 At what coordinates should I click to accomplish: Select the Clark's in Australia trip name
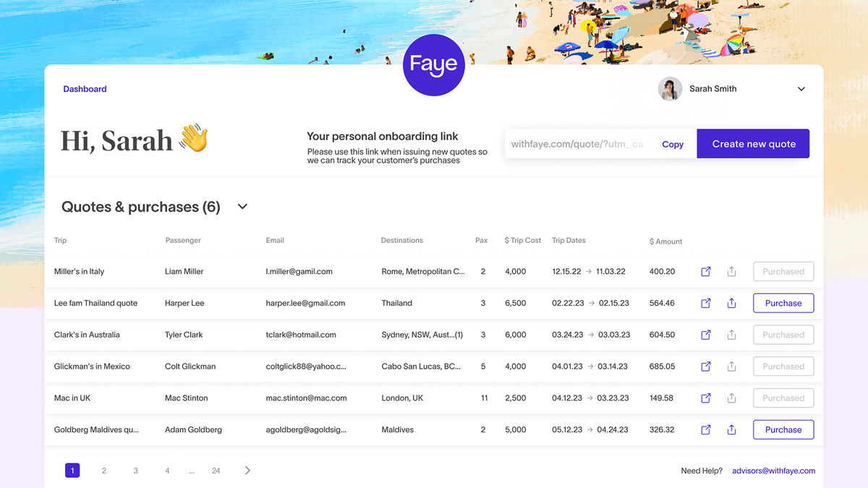tap(87, 335)
